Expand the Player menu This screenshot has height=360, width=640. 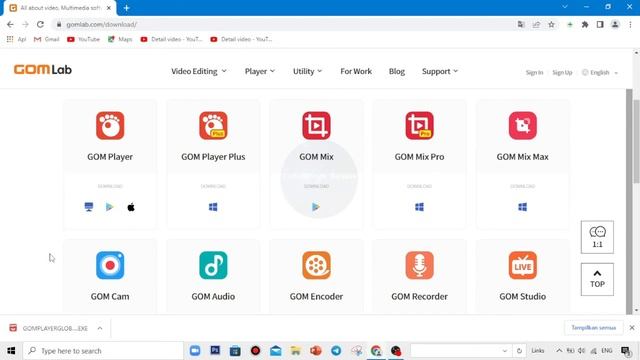pos(260,71)
